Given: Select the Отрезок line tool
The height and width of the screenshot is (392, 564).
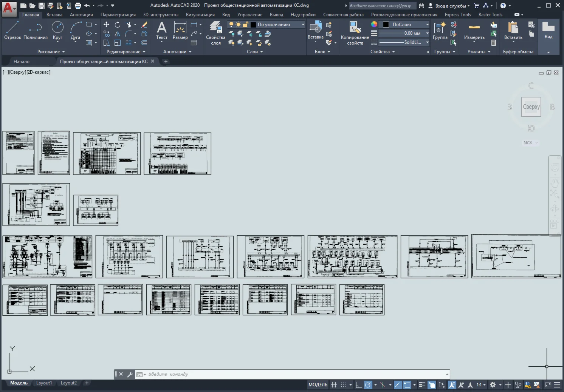Looking at the screenshot, I should tap(12, 30).
